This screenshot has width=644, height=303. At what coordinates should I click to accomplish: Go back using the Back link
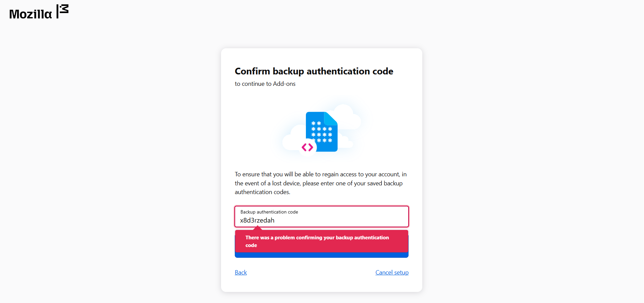click(241, 272)
